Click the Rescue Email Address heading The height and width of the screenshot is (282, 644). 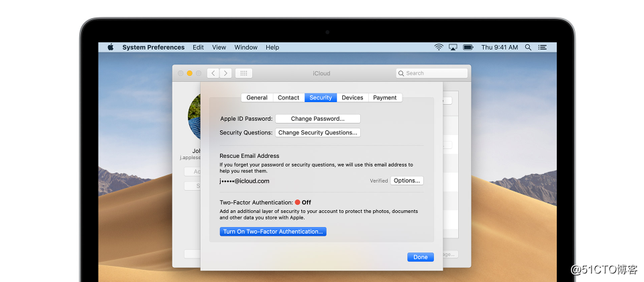(250, 156)
